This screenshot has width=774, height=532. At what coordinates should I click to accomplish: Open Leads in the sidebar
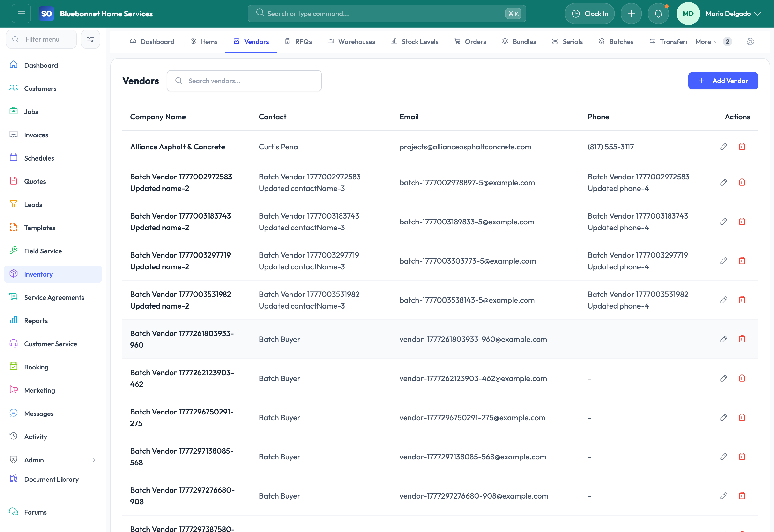click(53, 204)
